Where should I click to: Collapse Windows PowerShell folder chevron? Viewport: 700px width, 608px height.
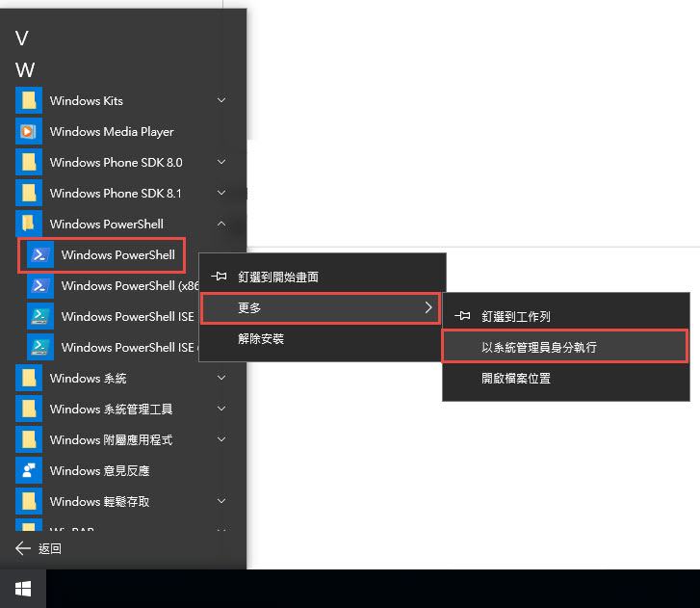pos(221,224)
